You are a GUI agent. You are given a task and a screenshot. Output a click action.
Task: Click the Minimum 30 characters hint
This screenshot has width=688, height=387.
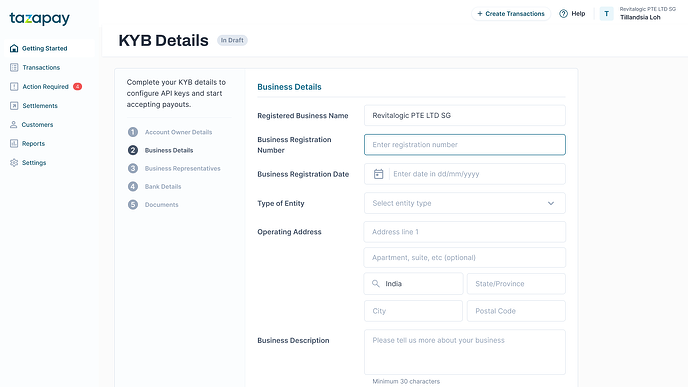406,381
